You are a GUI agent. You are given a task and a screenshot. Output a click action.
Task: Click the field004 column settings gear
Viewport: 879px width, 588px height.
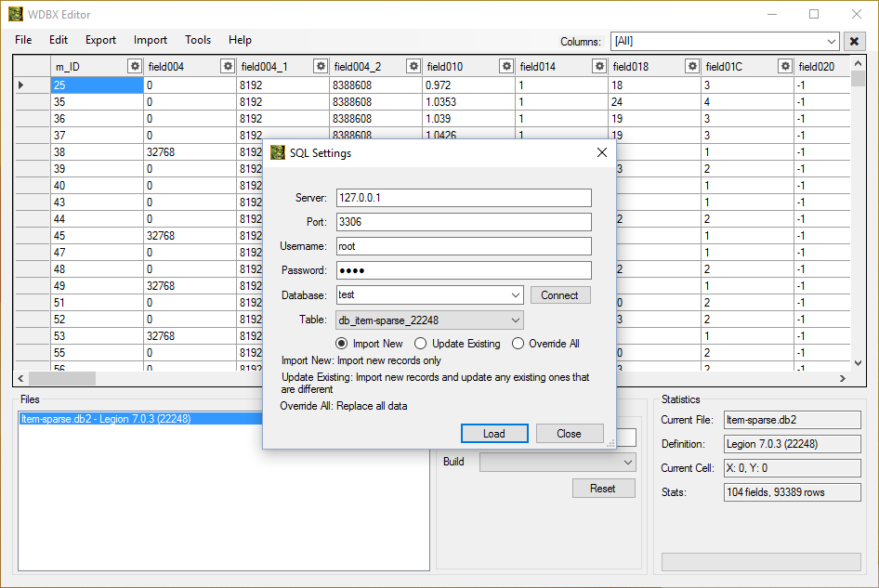click(228, 66)
